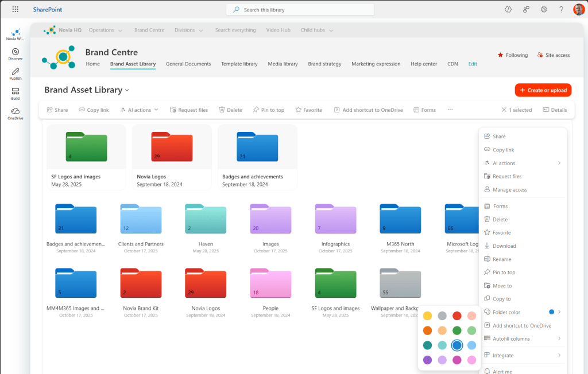
Task: Switch to the Template library tab
Action: coord(239,64)
